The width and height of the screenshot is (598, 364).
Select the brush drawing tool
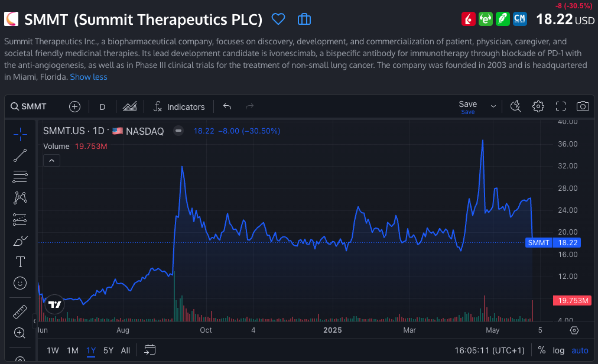[x=20, y=240]
